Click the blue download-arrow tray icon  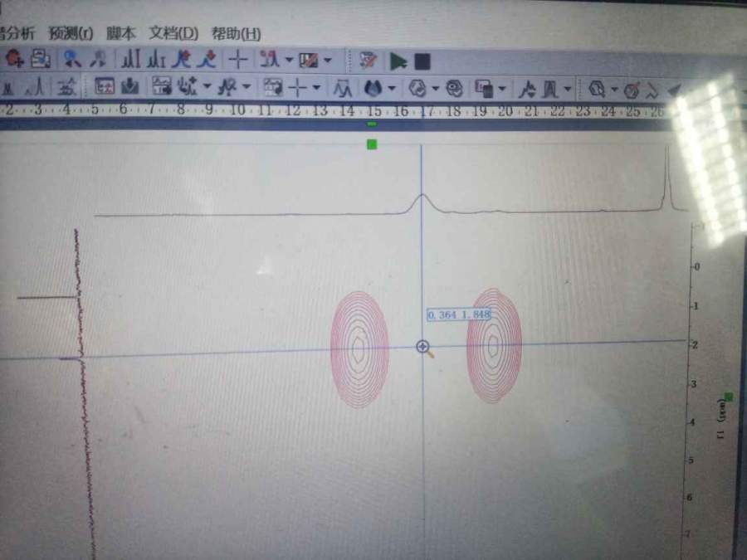[129, 86]
